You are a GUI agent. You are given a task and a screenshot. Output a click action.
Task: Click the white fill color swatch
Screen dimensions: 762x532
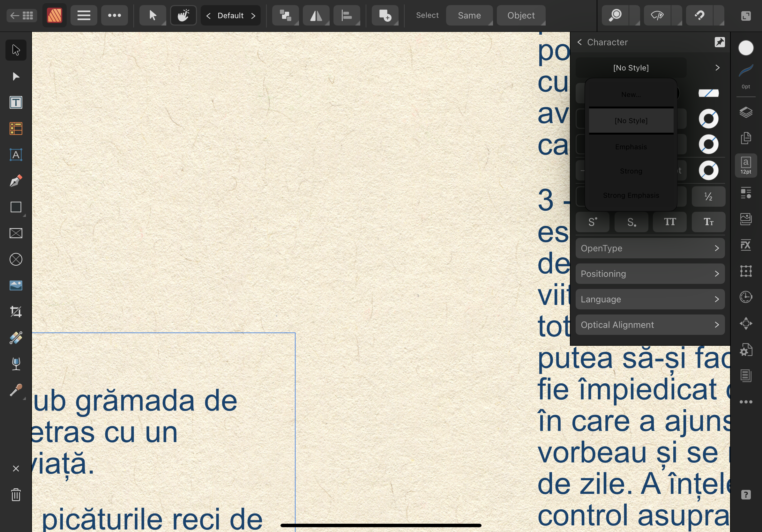coord(746,48)
